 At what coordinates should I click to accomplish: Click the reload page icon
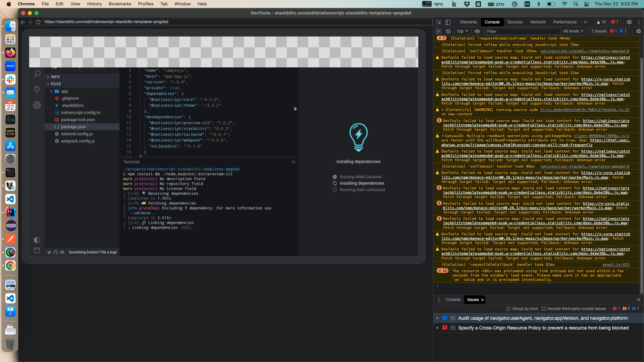(38, 22)
